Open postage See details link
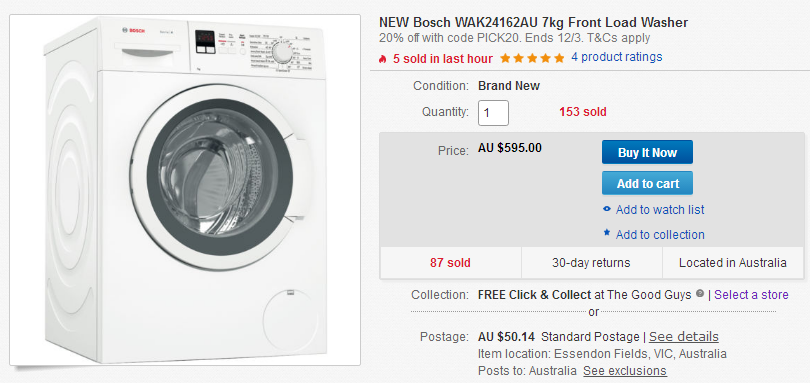The width and height of the screenshot is (810, 383). point(683,337)
